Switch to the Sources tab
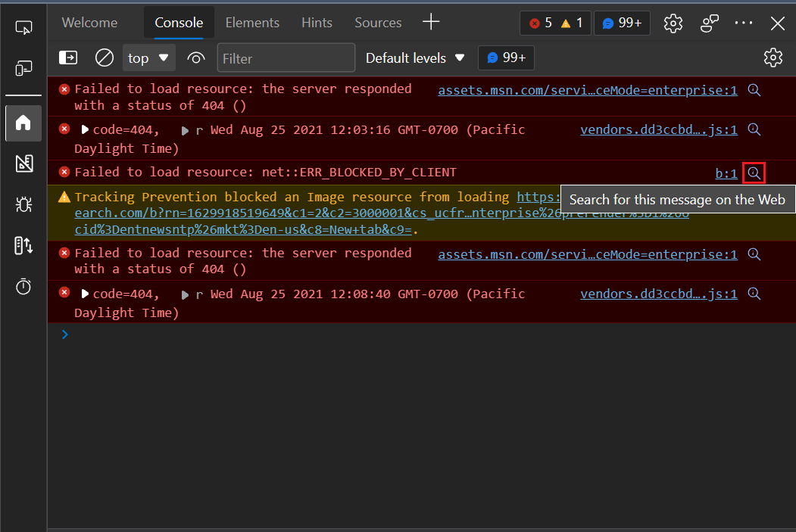796x532 pixels. (377, 23)
